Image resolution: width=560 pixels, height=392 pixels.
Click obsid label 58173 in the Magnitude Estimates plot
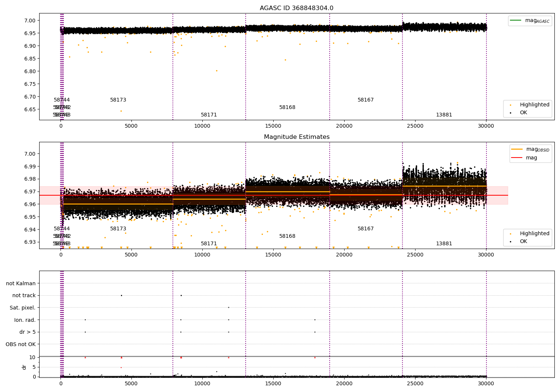point(118,229)
